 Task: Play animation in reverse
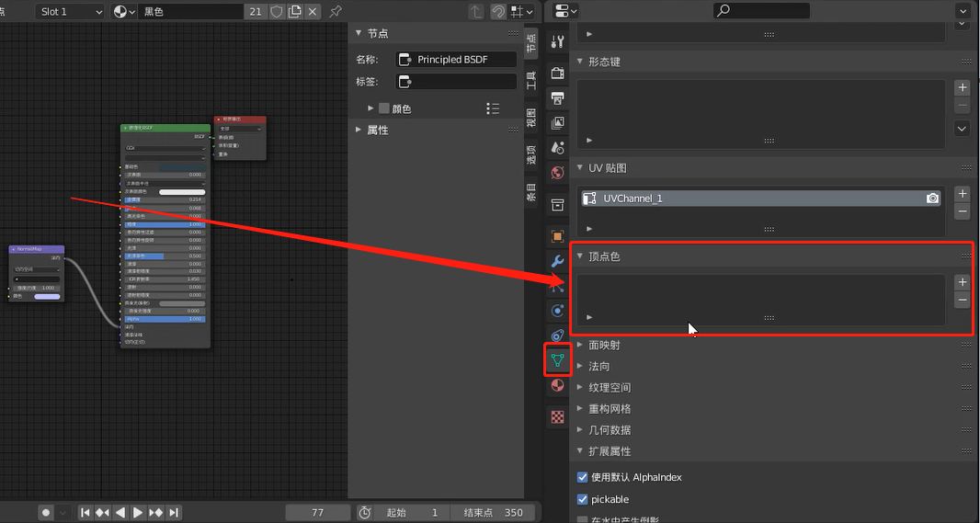[120, 512]
